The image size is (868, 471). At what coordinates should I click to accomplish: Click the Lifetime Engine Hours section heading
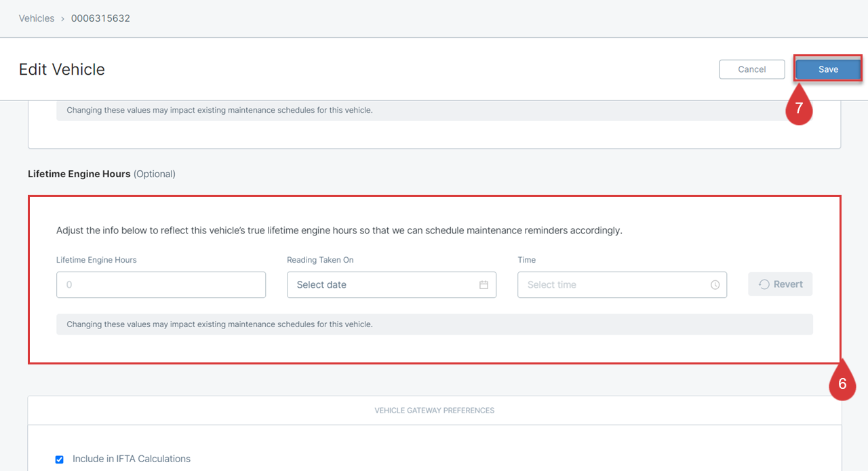pos(79,174)
